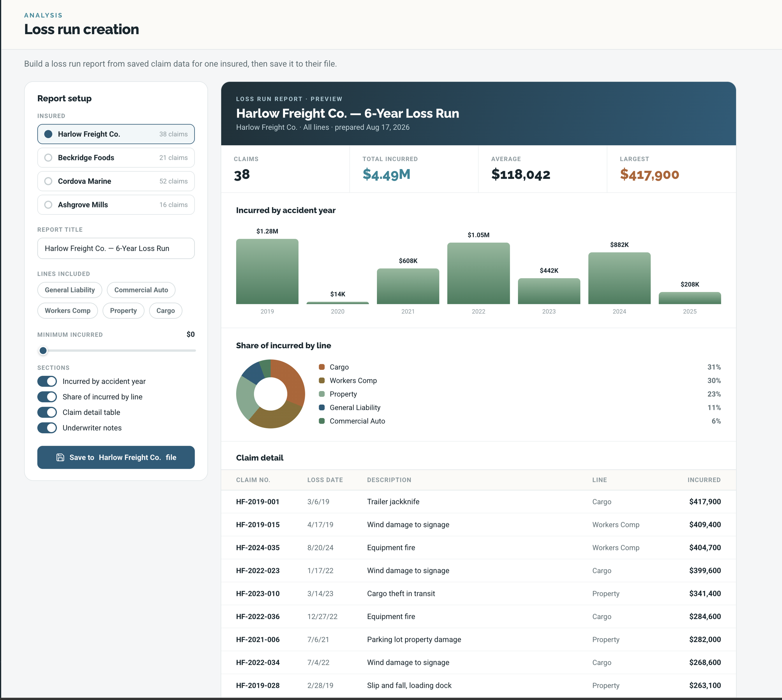Click the Workers Comp legend color dot
This screenshot has width=782, height=700.
322,380
